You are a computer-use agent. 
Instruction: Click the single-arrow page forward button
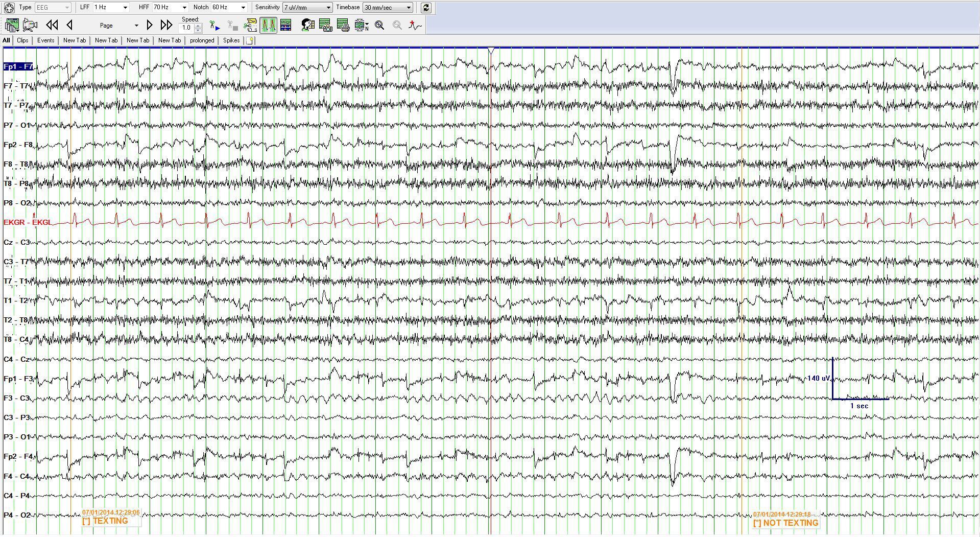click(x=149, y=25)
